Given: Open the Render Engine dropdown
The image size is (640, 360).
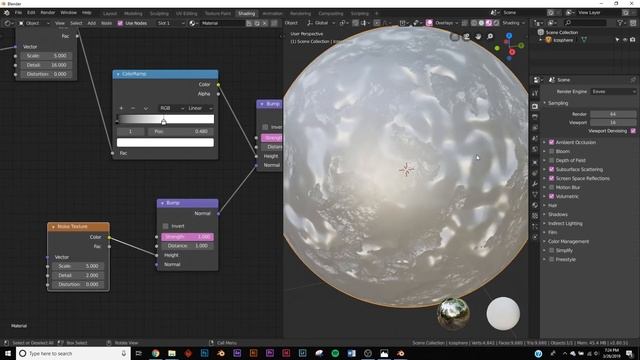Looking at the screenshot, I should pos(613,92).
